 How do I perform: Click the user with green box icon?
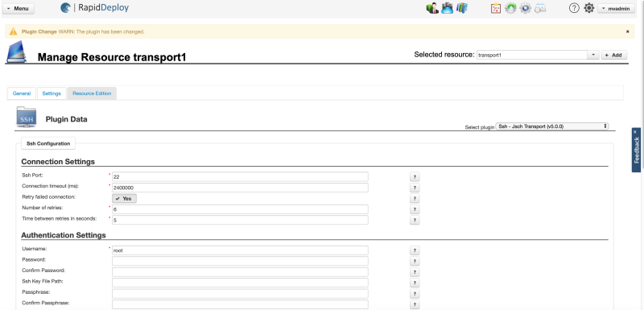tap(432, 8)
